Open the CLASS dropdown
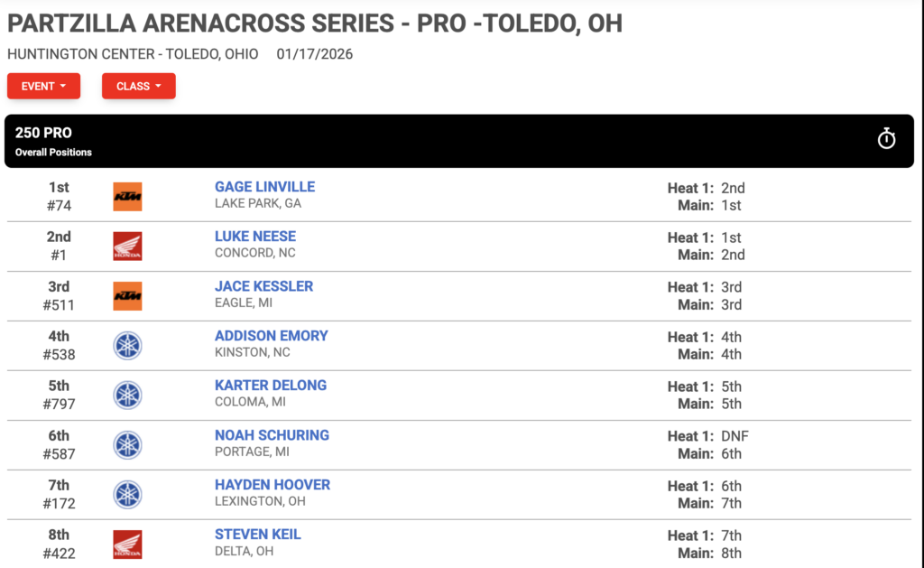This screenshot has width=924, height=568. pos(138,86)
